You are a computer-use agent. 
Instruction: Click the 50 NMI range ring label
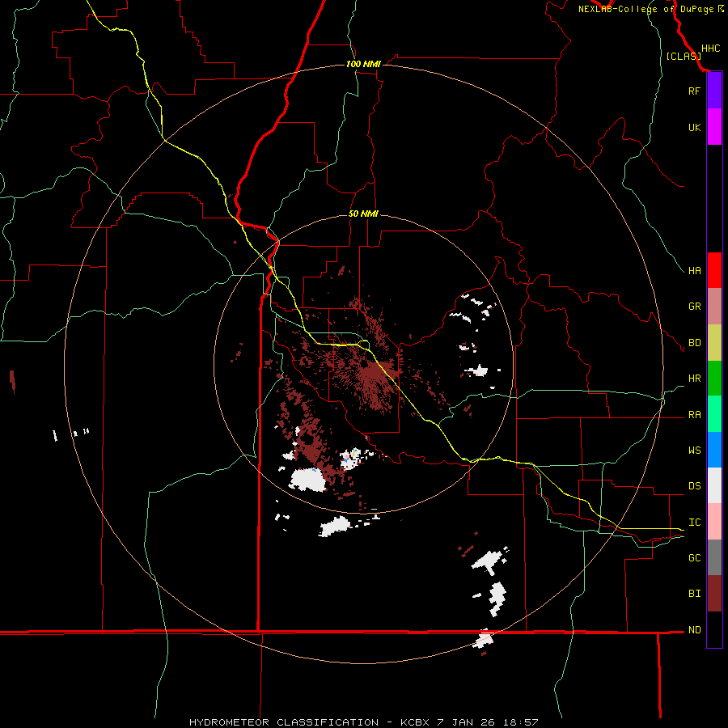(x=363, y=214)
